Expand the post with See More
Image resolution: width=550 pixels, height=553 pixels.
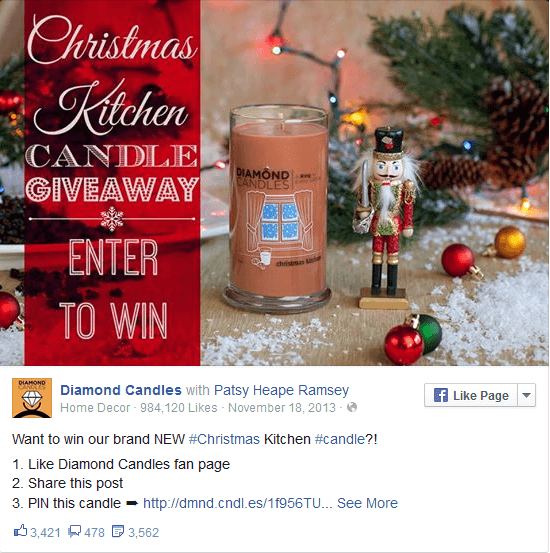coord(367,503)
